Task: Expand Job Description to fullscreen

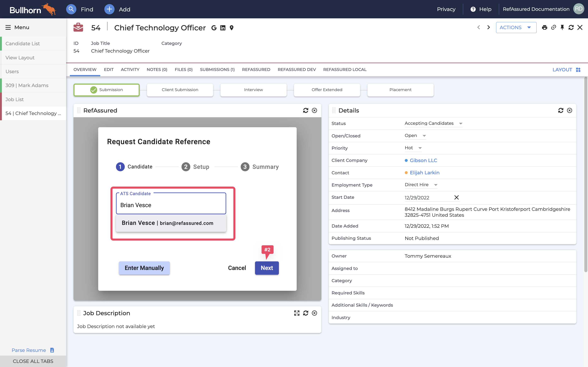Action: tap(297, 313)
